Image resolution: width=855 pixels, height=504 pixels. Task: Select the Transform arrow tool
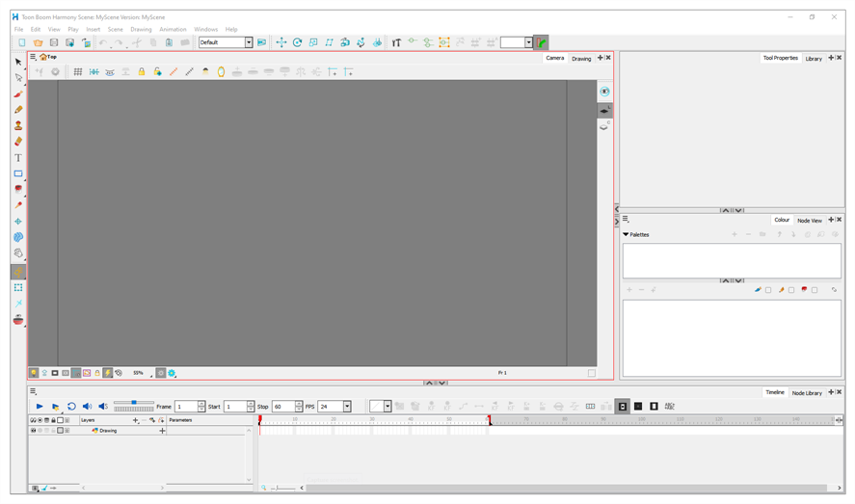click(x=18, y=62)
